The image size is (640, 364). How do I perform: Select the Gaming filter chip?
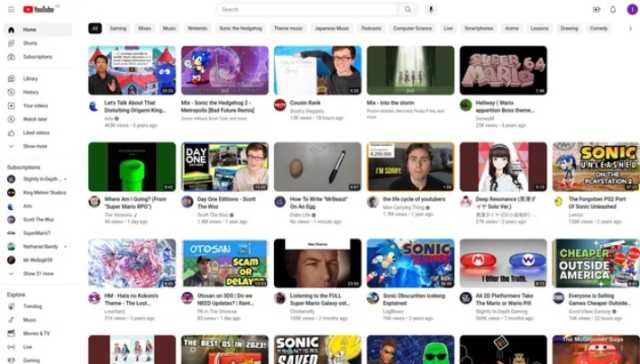click(118, 29)
